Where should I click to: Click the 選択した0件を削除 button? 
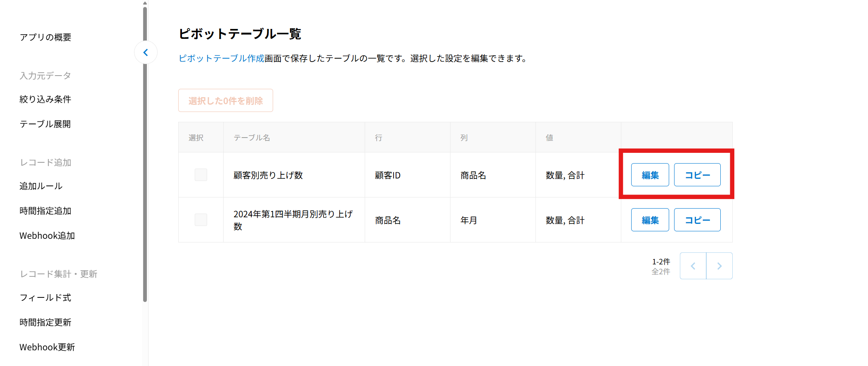click(x=225, y=100)
